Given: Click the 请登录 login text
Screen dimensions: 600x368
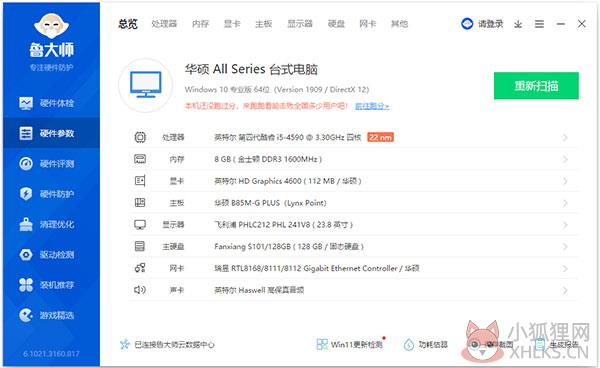Looking at the screenshot, I should pyautogui.click(x=490, y=24).
